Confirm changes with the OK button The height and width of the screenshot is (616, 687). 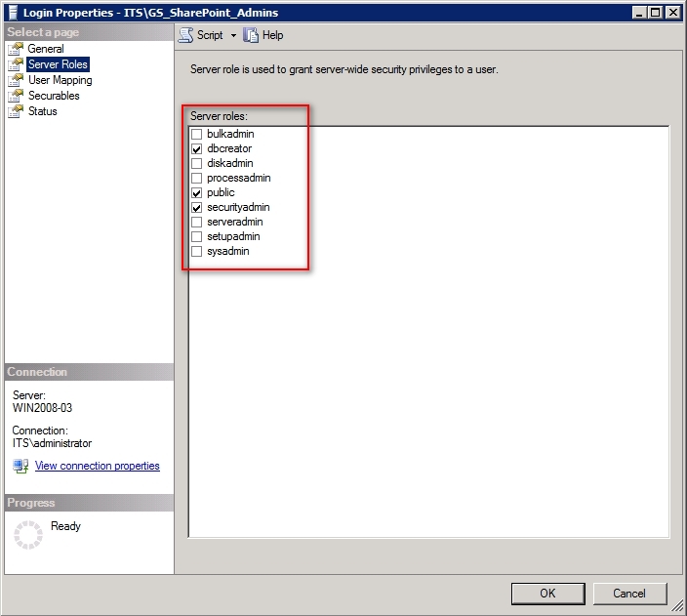(x=547, y=594)
